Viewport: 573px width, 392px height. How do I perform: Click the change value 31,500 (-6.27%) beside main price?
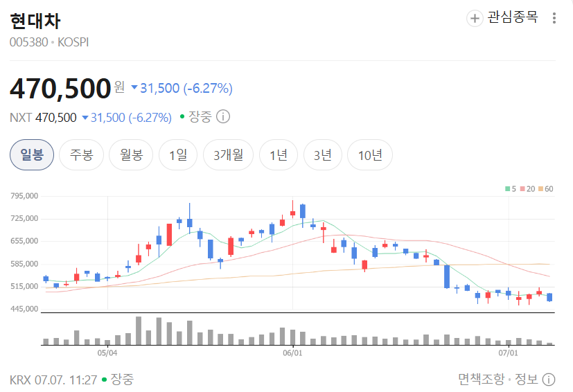coord(182,89)
